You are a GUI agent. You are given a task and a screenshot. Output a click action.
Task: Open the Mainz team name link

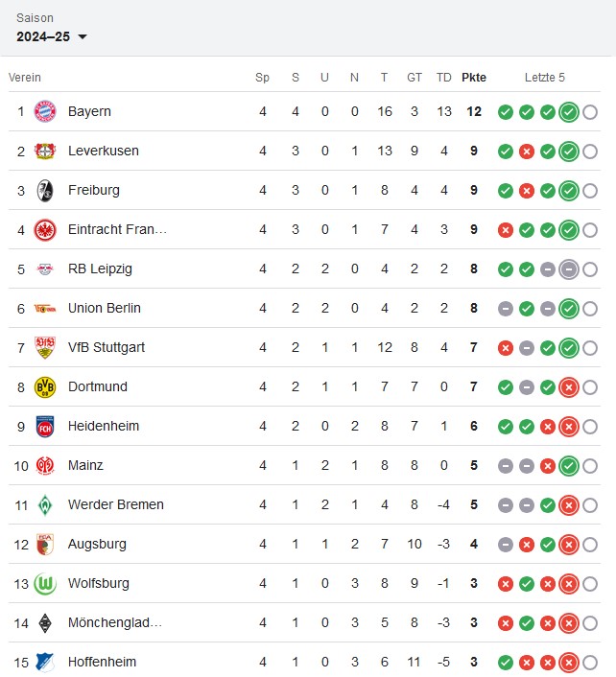pos(85,465)
